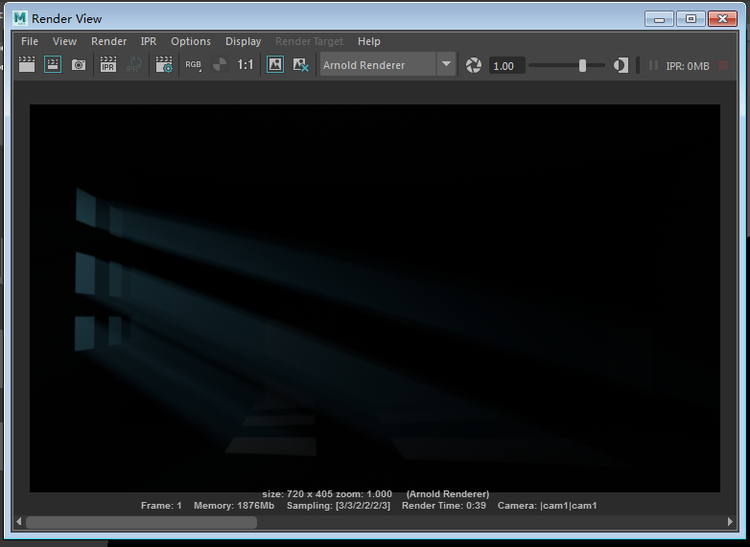Pause IPR tuning with the pause icon
The height and width of the screenshot is (547, 750).
point(653,66)
